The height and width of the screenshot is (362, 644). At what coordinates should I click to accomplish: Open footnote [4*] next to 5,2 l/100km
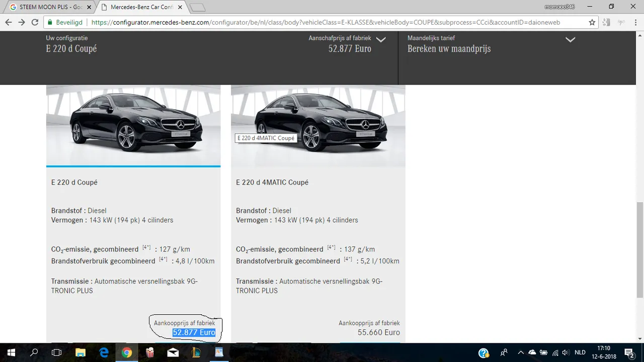[x=348, y=259]
